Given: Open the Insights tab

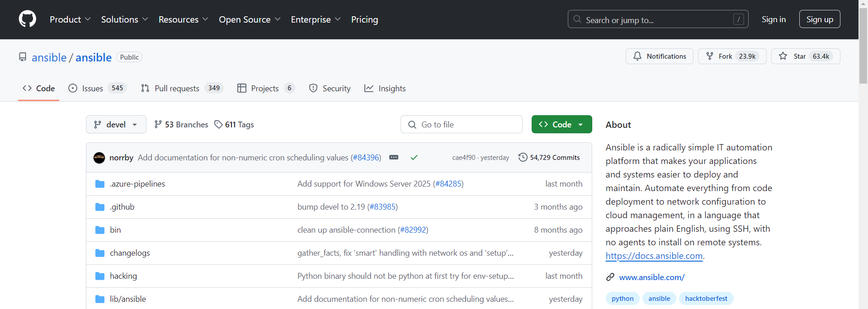Looking at the screenshot, I should (385, 88).
